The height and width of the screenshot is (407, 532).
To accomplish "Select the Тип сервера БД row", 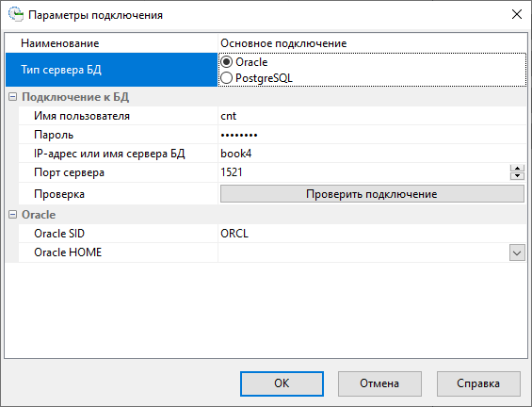I will pyautogui.click(x=111, y=70).
